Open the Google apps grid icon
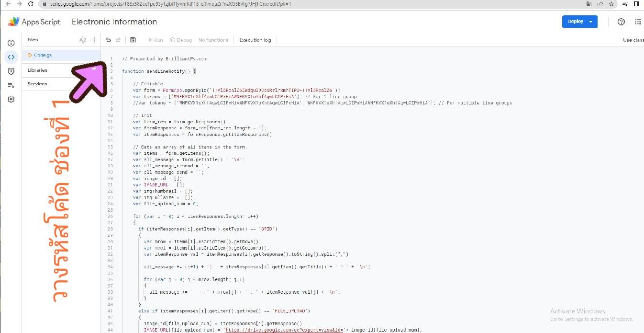The image size is (644, 333). click(637, 22)
